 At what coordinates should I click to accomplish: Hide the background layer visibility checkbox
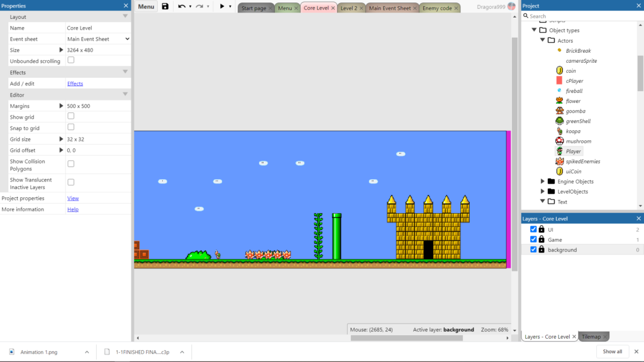pos(533,249)
